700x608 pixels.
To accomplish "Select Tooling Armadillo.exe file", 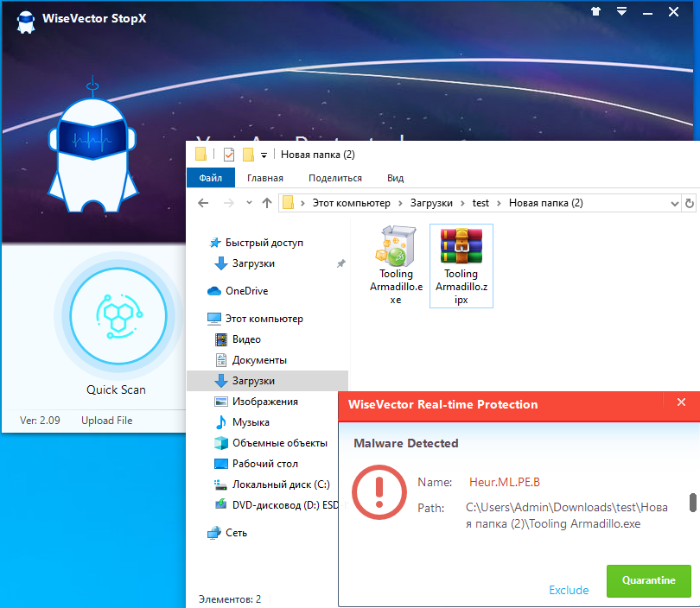I will (396, 265).
